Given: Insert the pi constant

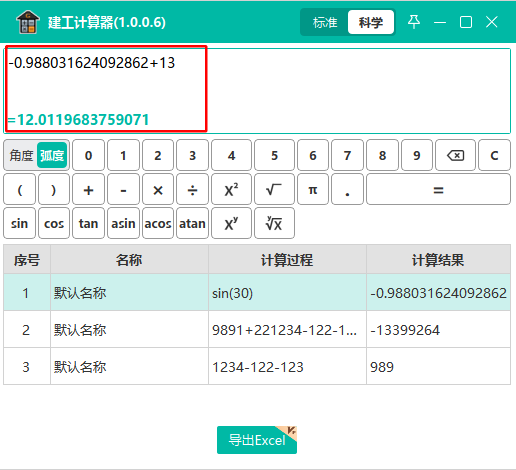Looking at the screenshot, I should tap(313, 190).
